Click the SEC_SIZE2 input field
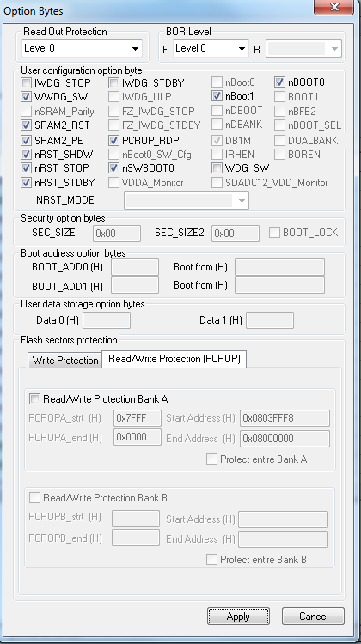The height and width of the screenshot is (644, 361). [236, 234]
